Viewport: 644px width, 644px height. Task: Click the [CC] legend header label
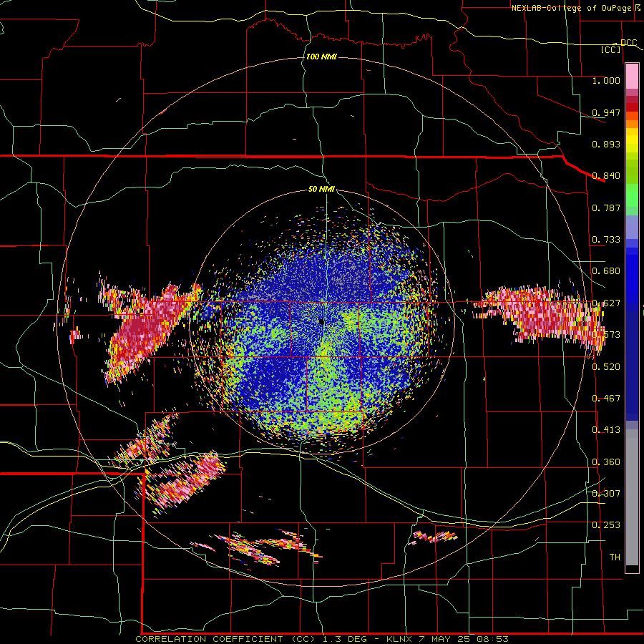click(x=611, y=49)
